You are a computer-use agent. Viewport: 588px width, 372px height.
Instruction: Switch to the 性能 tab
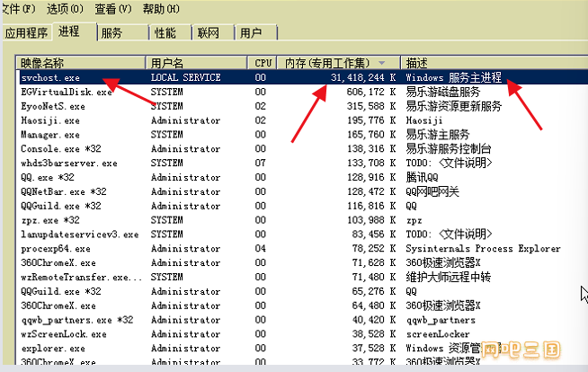pyautogui.click(x=171, y=33)
